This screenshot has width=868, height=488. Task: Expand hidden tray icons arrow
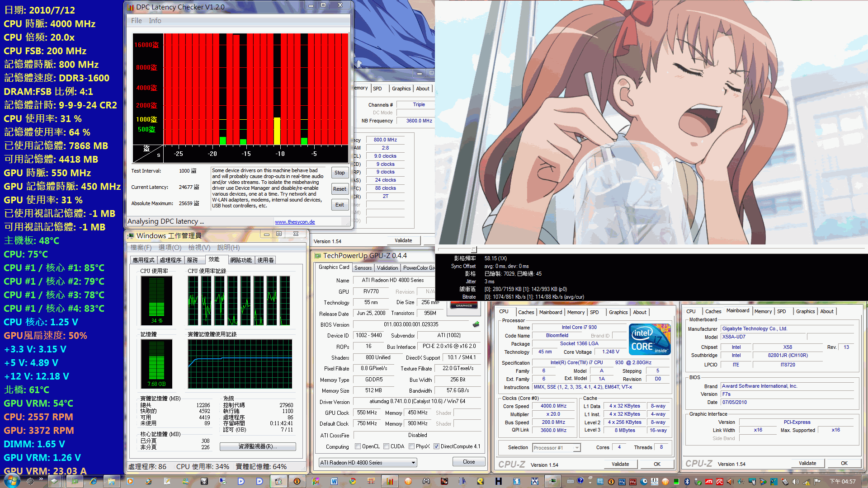coord(590,482)
